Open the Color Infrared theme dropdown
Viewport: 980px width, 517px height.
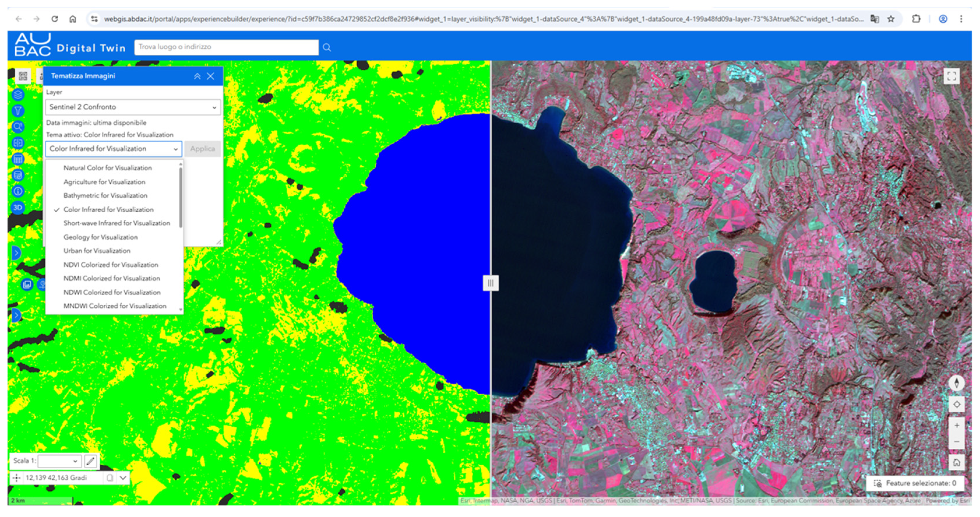click(113, 149)
